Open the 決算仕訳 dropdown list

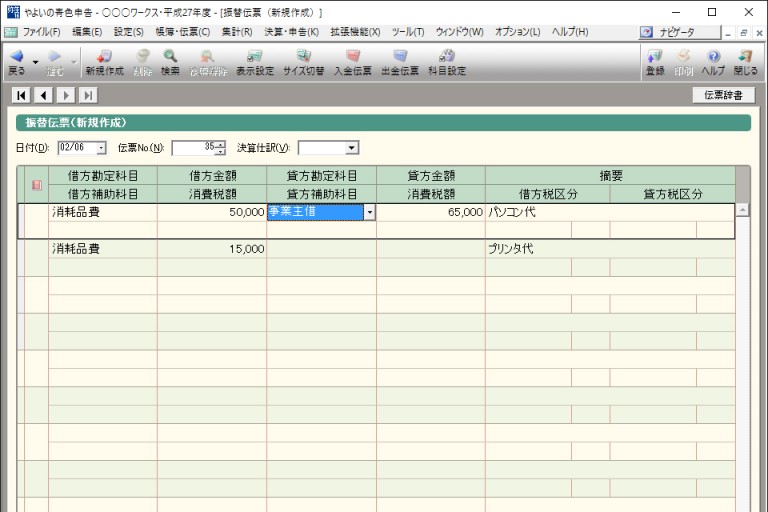tap(351, 149)
